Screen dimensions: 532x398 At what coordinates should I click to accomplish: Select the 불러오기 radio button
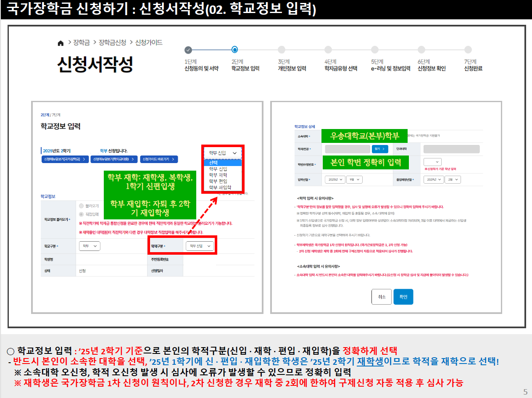tap(81, 206)
